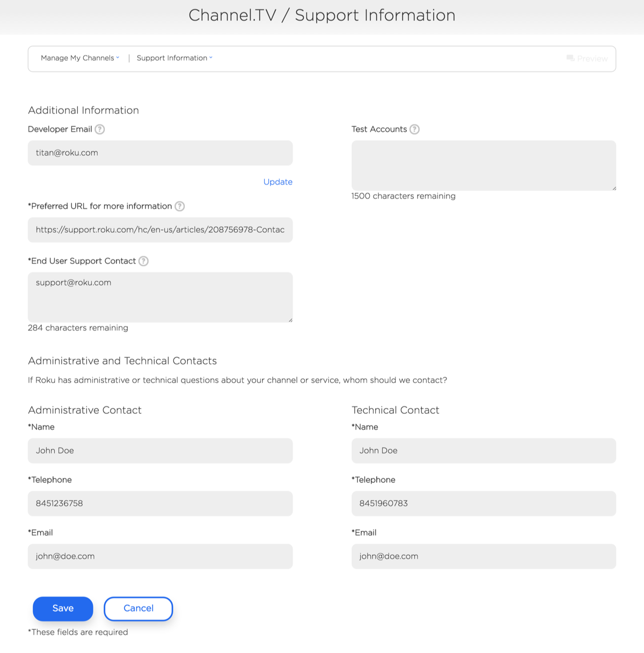Focus the End User Support Contact text area
The image size is (644, 653).
(160, 297)
